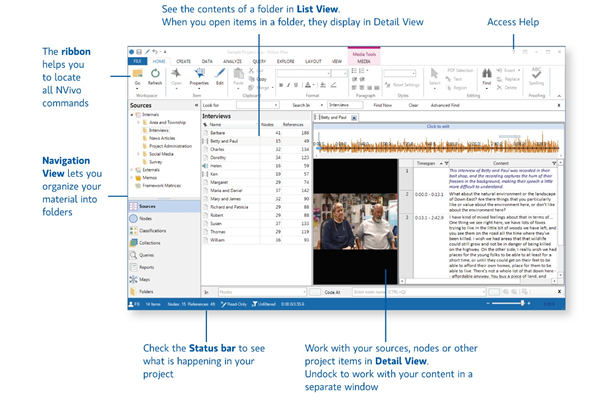This screenshot has height=411, width=602.
Task: Click the Edit pencil icon
Action: coord(220,73)
